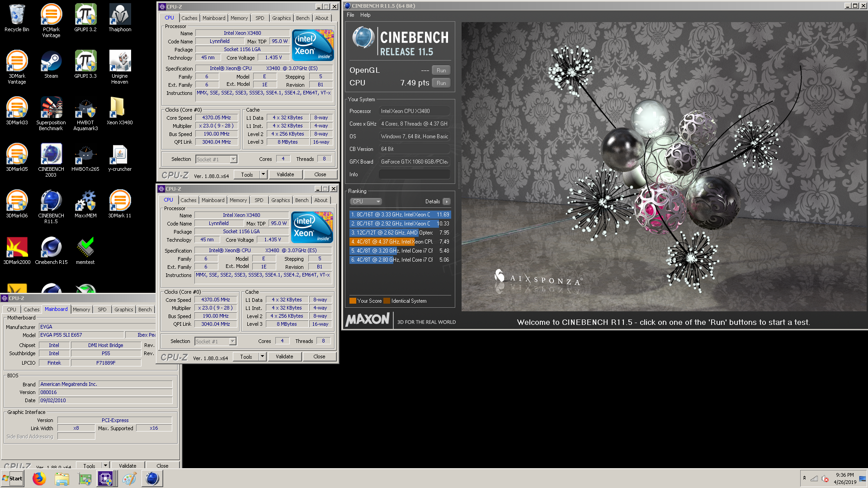Expand Socket #1 dropdown in top CPU-Z
This screenshot has width=868, height=488.
pos(233,159)
